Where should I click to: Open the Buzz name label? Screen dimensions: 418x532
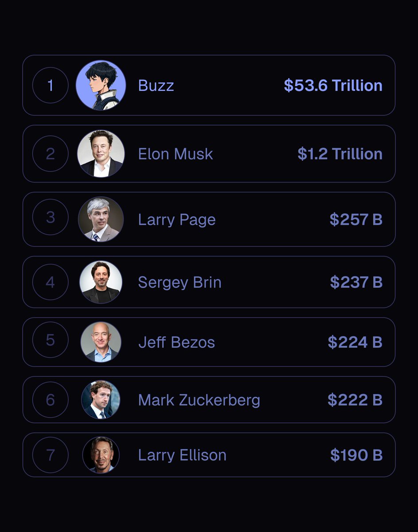[156, 85]
